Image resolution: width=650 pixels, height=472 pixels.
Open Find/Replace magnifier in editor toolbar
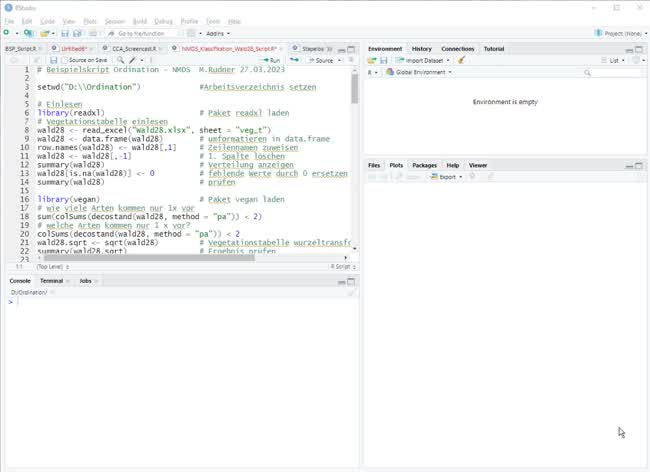120,61
